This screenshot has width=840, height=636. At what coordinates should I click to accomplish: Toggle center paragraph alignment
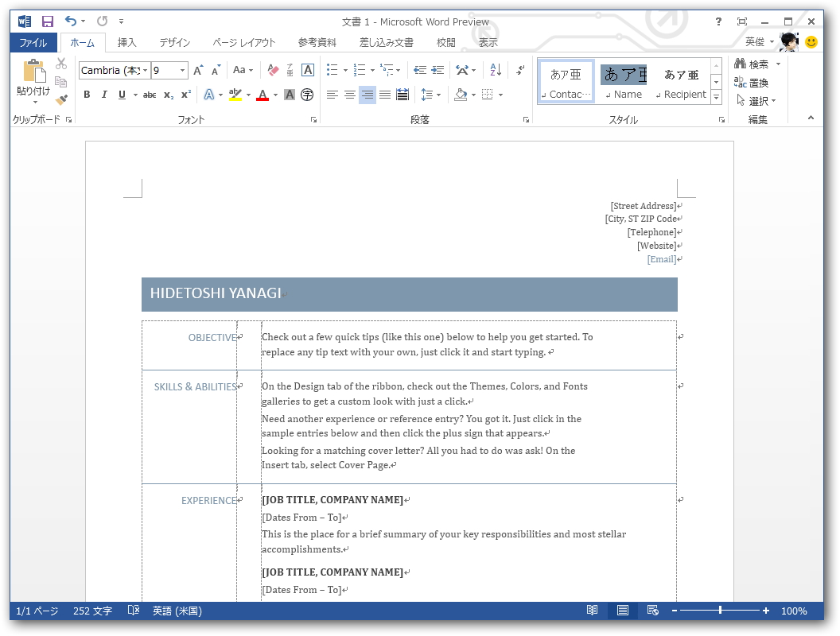[x=349, y=95]
